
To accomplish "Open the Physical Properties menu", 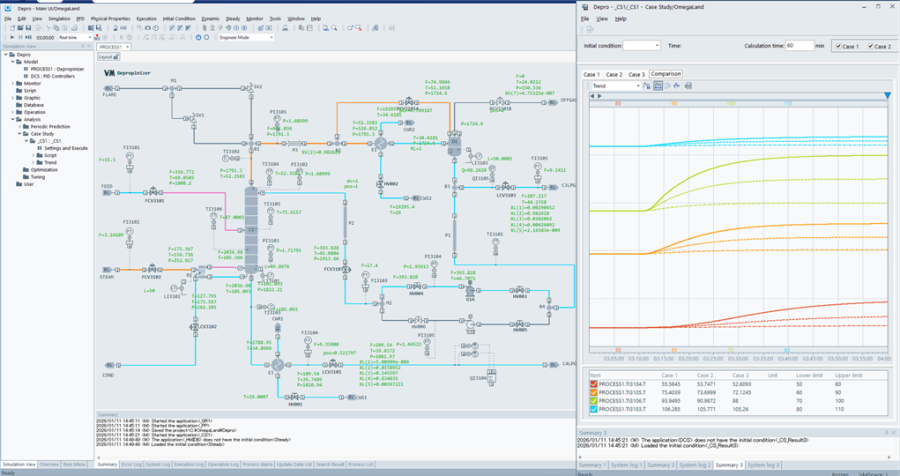I will 111,18.
